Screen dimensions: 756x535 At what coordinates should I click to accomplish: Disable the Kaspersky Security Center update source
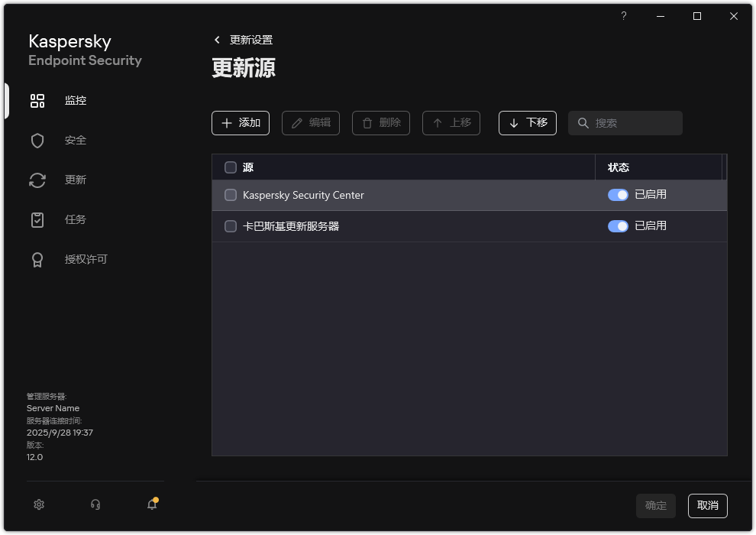click(618, 195)
